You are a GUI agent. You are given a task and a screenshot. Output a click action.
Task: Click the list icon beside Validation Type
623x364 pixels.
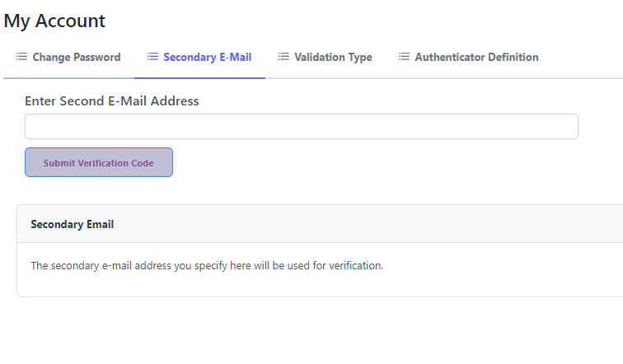point(283,57)
